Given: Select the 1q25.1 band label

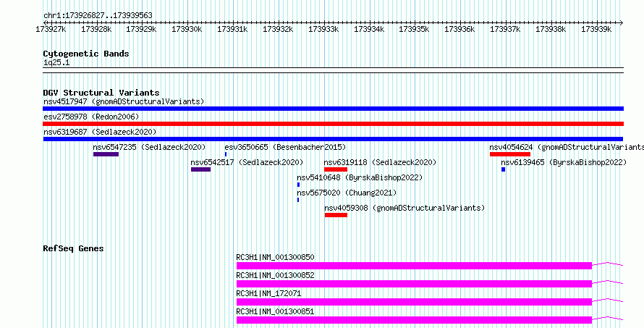Looking at the screenshot, I should (x=56, y=63).
